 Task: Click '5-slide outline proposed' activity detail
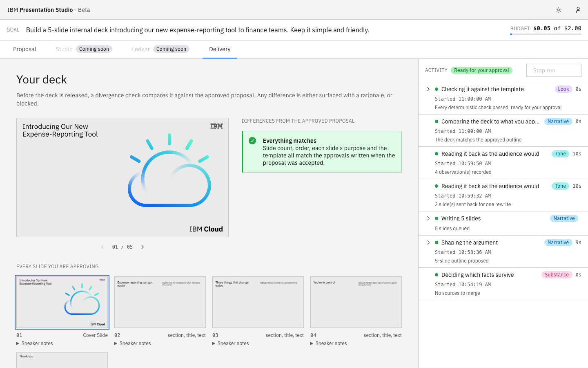click(x=462, y=261)
